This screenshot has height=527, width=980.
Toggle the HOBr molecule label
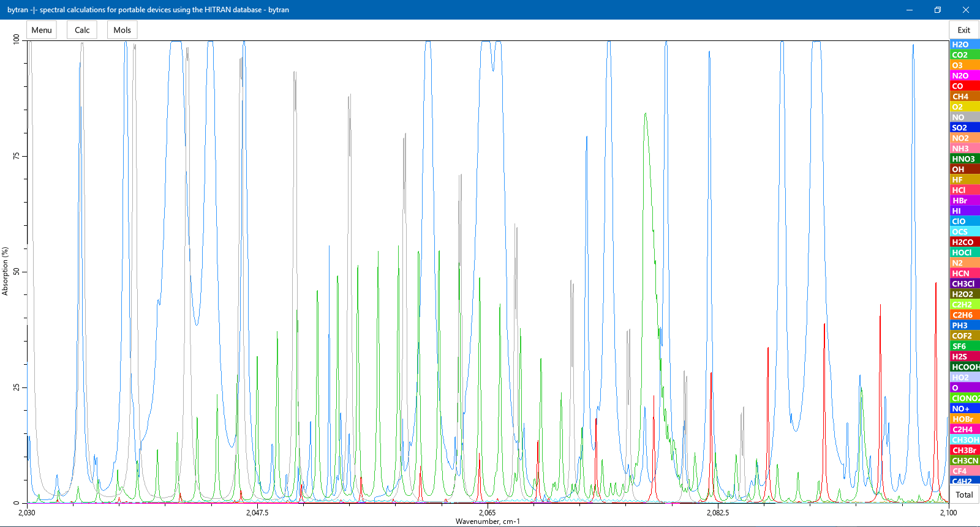coord(965,419)
